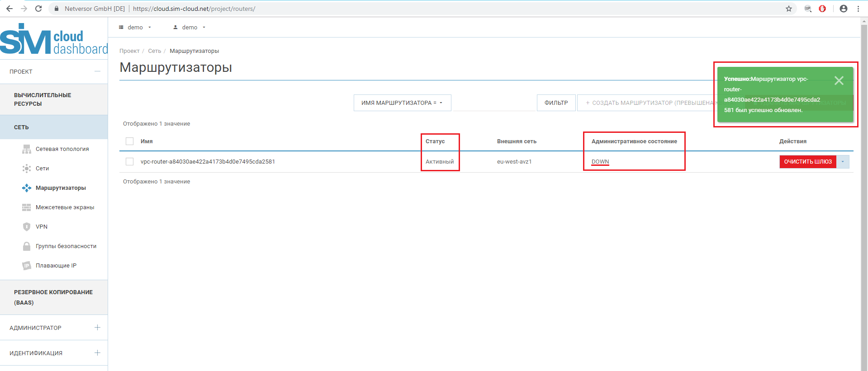
Task: Open the vpc-router name link
Action: 208,162
